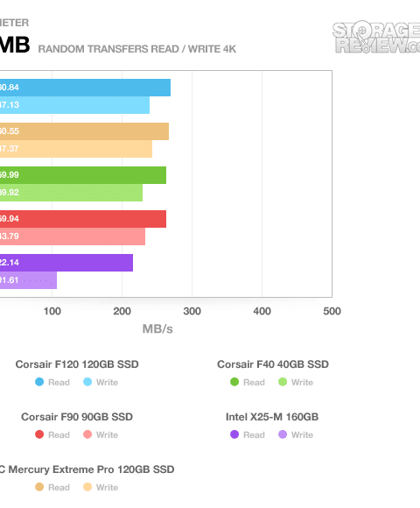Click the Write label under Mercury Extreme Pro

pyautogui.click(x=107, y=487)
